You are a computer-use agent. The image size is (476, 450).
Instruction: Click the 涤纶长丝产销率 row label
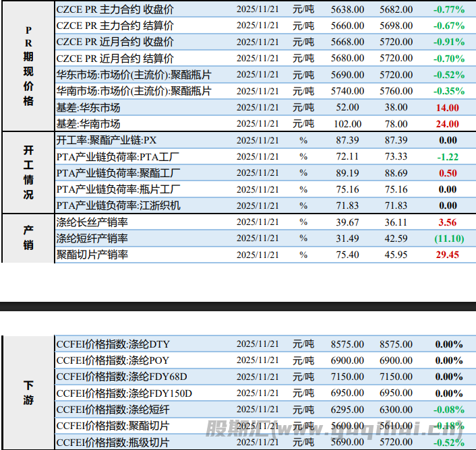pos(92,222)
